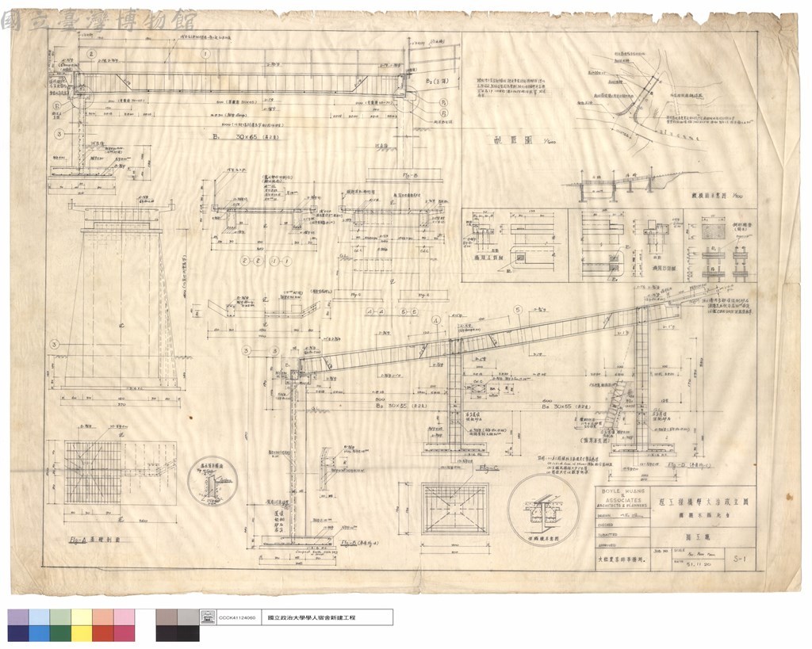The width and height of the screenshot is (812, 649).
Task: Select the catalog number CCCK41124060
Action: click(237, 618)
